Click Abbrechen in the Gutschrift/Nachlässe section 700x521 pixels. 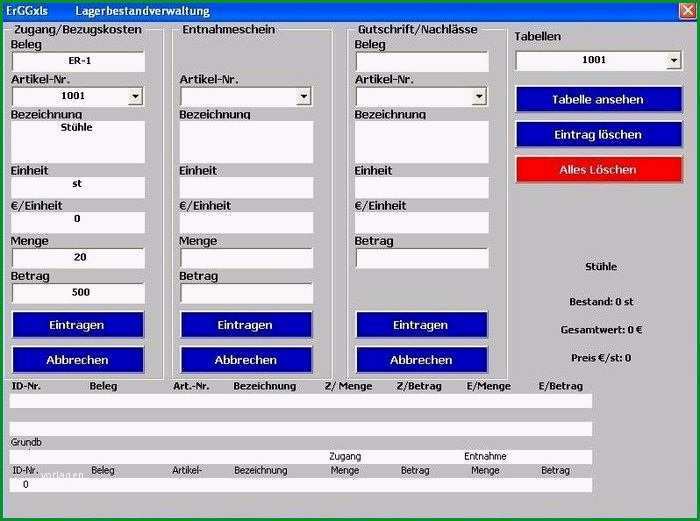pos(421,360)
